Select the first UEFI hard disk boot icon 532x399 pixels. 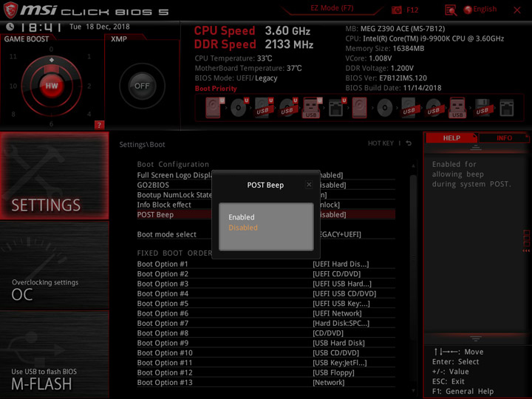coord(214,108)
